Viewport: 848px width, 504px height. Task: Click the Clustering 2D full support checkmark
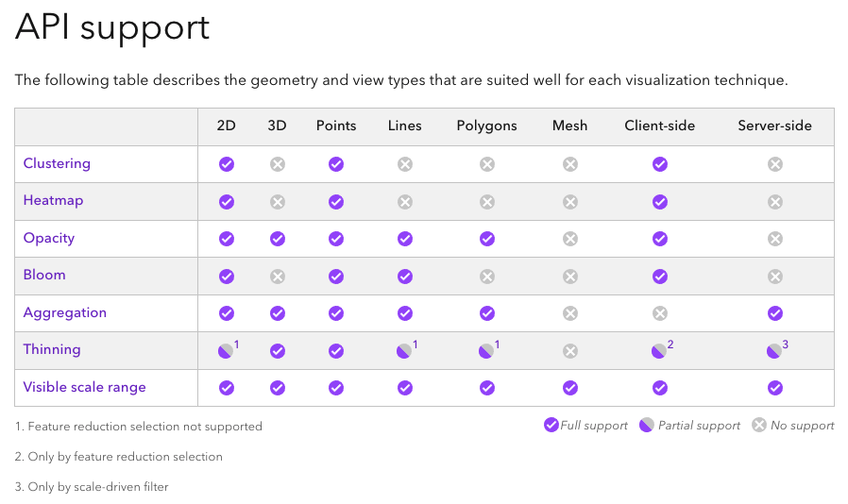click(x=227, y=164)
